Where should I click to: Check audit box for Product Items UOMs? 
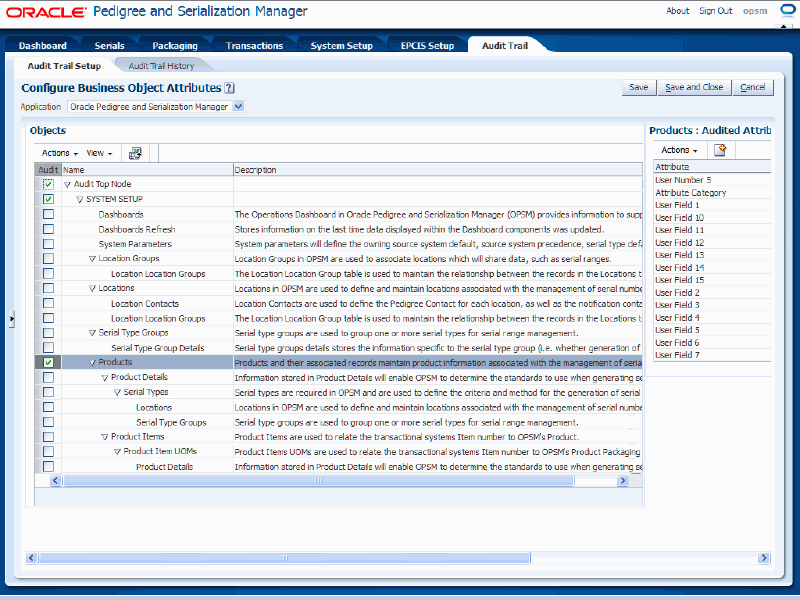coord(48,452)
